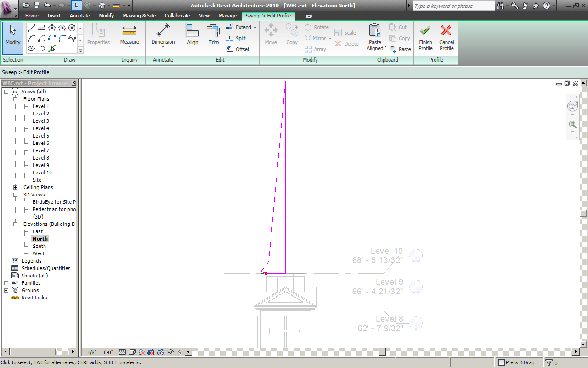Viewport: 588px width, 368px height.
Task: Switch to the Collaborate ribbon tab
Action: (177, 16)
